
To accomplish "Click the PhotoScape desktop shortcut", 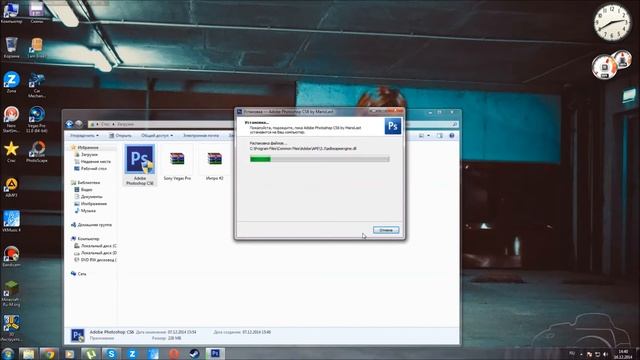I will (37, 151).
